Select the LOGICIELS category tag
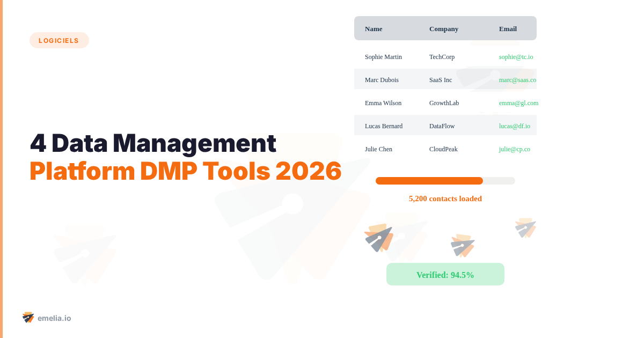 pyautogui.click(x=59, y=40)
